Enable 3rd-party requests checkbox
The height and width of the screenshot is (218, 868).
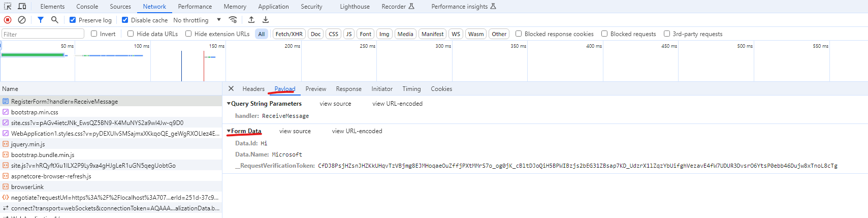point(667,34)
